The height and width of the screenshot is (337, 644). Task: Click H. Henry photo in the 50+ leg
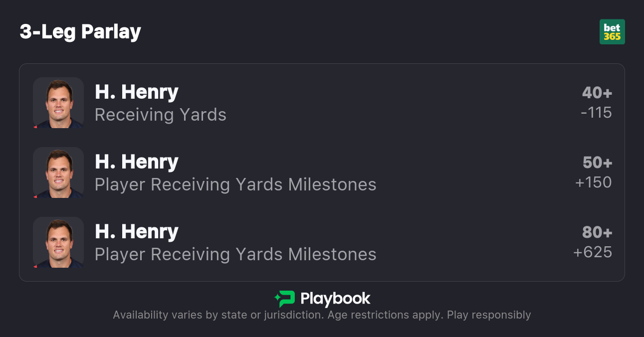58,172
